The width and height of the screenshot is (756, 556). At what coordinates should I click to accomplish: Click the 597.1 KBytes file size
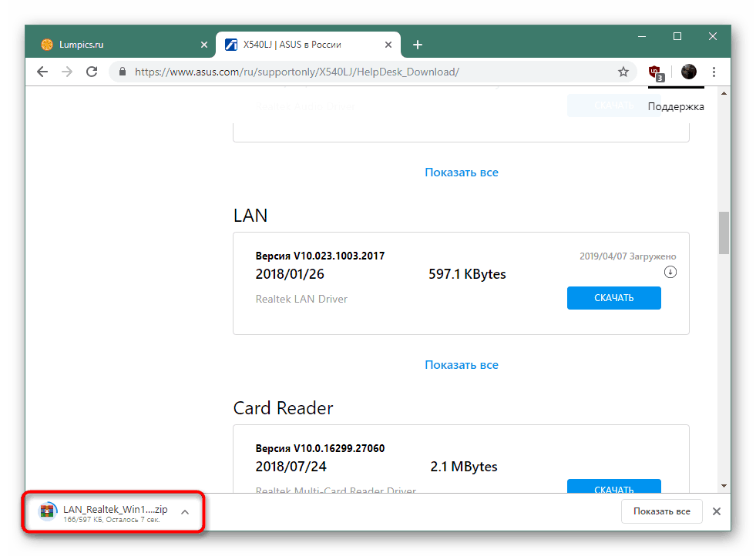(x=467, y=274)
